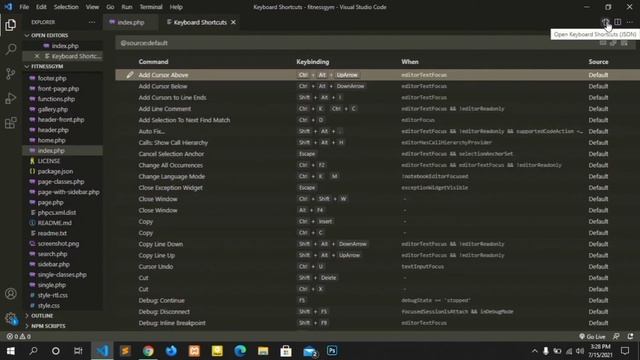This screenshot has width=640, height=360.
Task: Show hidden system tray icons chevron
Action: 534,351
